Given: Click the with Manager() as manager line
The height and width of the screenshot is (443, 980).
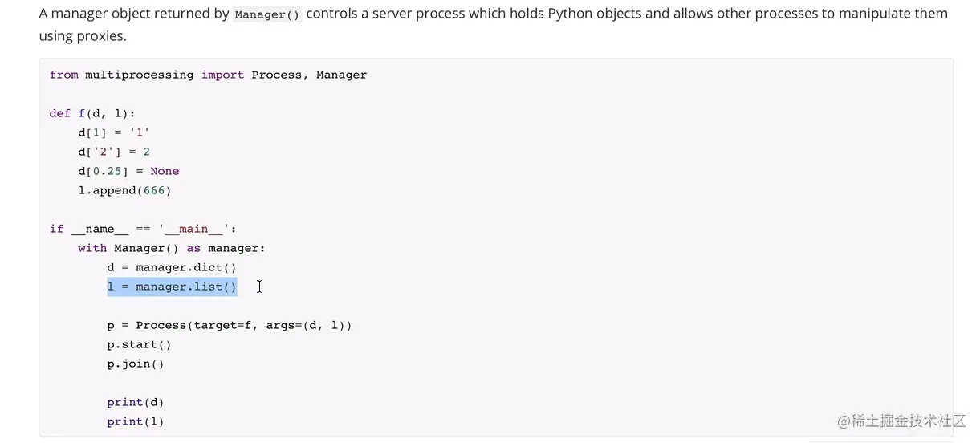Looking at the screenshot, I should coord(172,248).
